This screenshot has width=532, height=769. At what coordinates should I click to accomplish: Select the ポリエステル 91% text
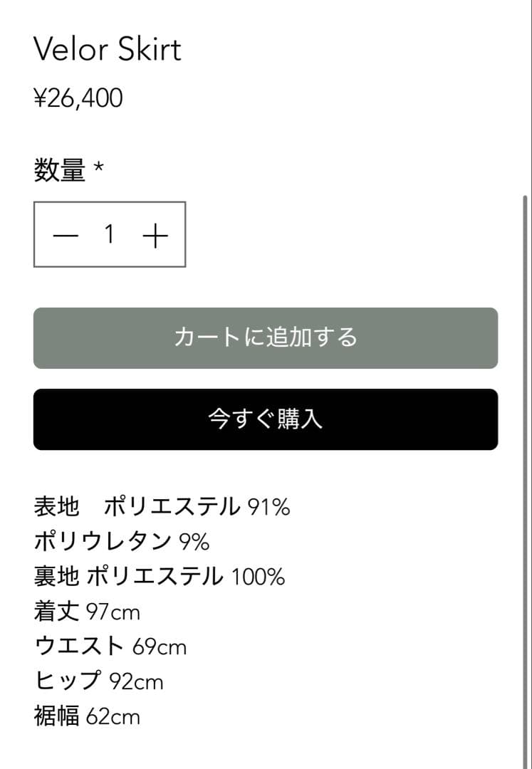click(197, 507)
